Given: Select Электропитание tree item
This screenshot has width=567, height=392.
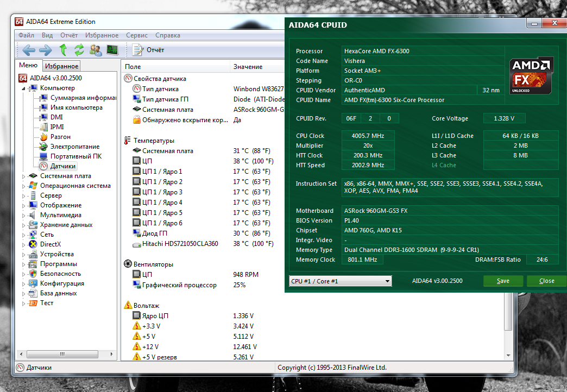Looking at the screenshot, I should click(x=74, y=147).
